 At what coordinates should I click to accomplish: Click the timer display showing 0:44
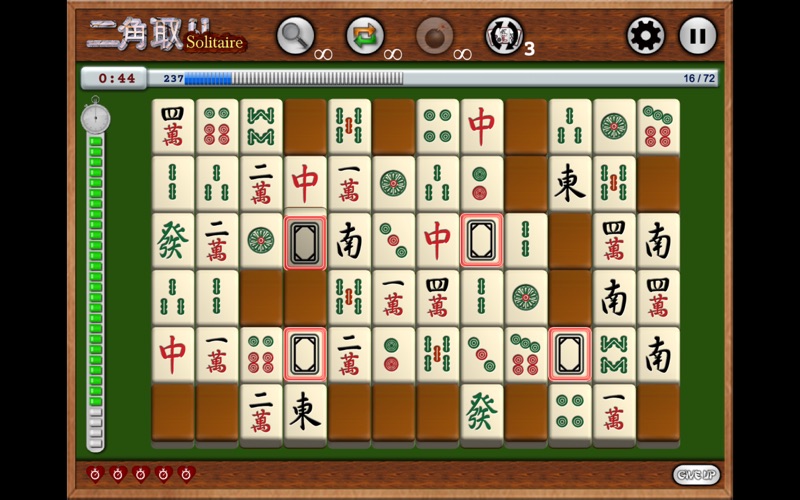pos(114,78)
